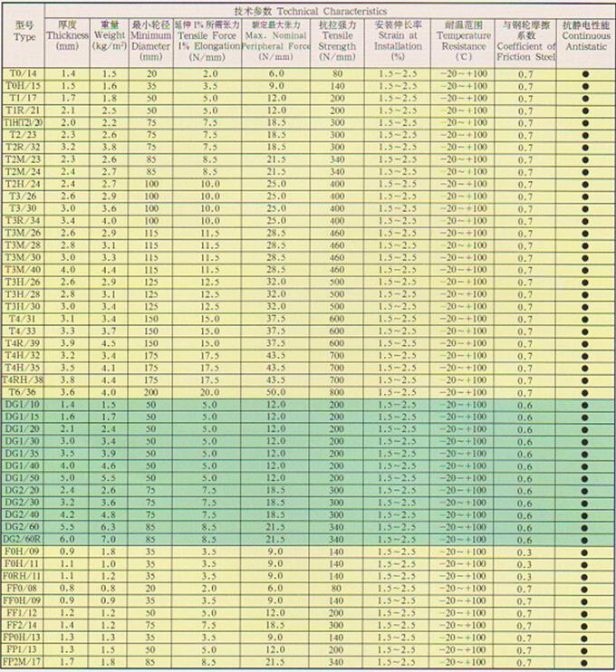Click the Technical Characteristics title heading
616x672 pixels.
306,8
